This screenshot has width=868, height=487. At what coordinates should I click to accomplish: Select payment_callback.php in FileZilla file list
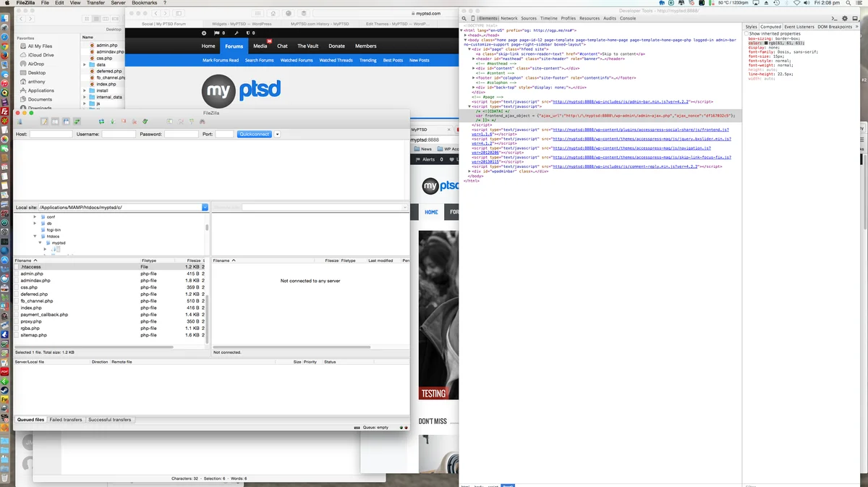coord(110,315)
